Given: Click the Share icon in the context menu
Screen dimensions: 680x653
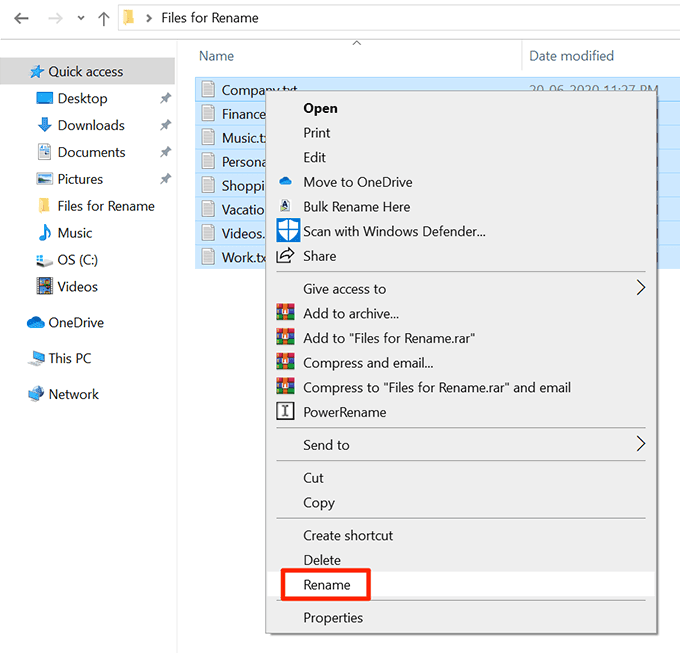Looking at the screenshot, I should click(285, 256).
